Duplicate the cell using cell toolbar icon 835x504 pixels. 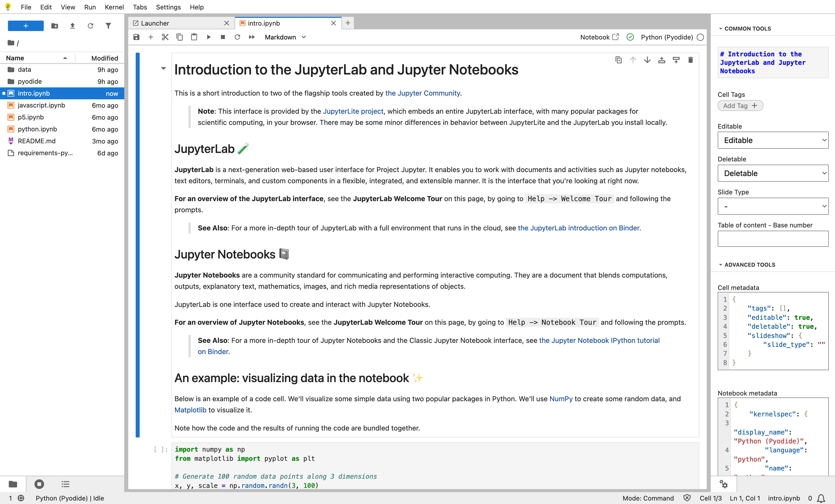point(619,60)
